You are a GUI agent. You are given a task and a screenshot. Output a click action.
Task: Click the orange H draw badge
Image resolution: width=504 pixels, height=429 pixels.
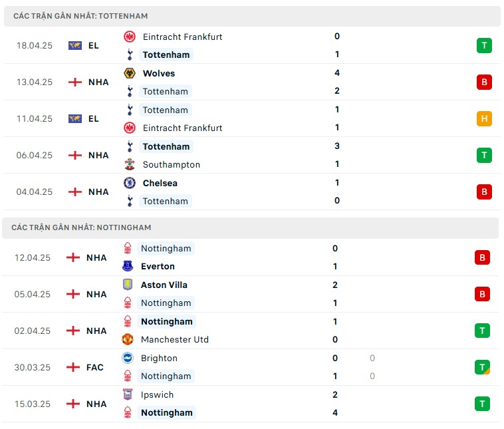(x=484, y=119)
